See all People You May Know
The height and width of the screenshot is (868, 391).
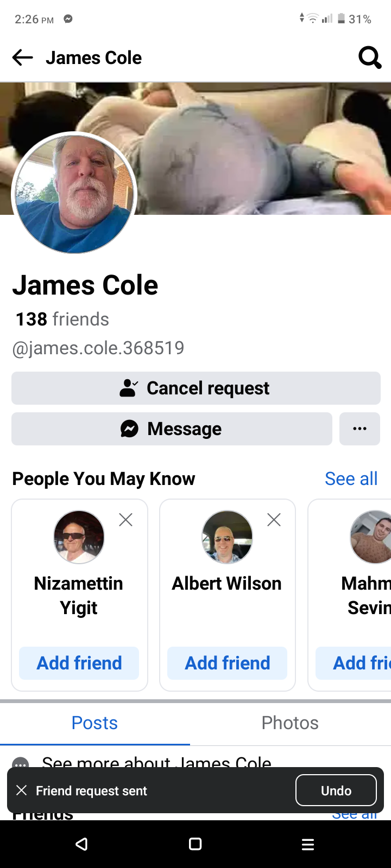(351, 478)
